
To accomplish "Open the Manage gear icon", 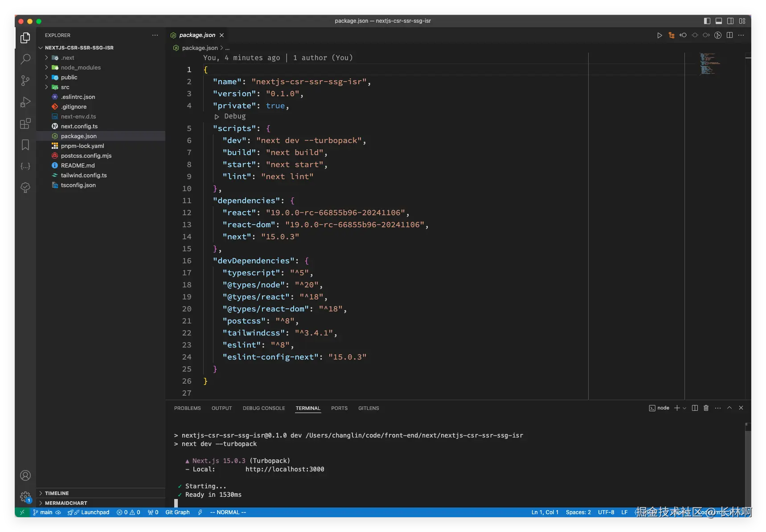I will pos(25,496).
